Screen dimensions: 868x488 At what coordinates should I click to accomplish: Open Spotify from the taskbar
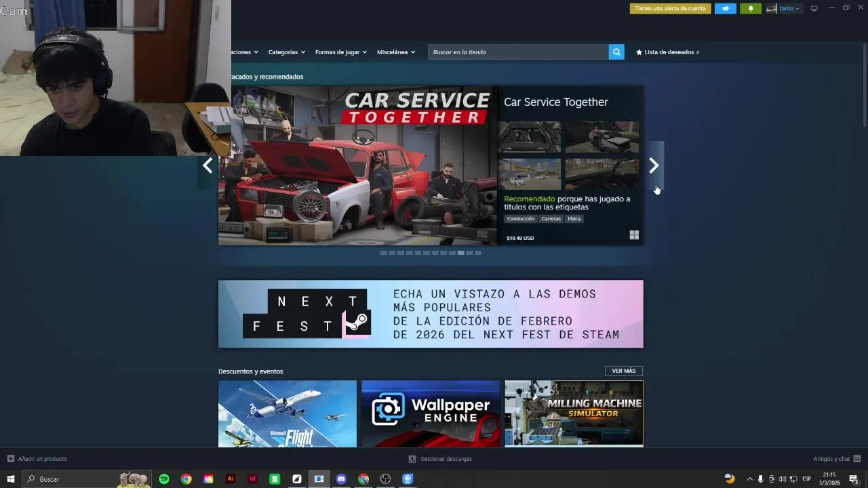(x=164, y=479)
